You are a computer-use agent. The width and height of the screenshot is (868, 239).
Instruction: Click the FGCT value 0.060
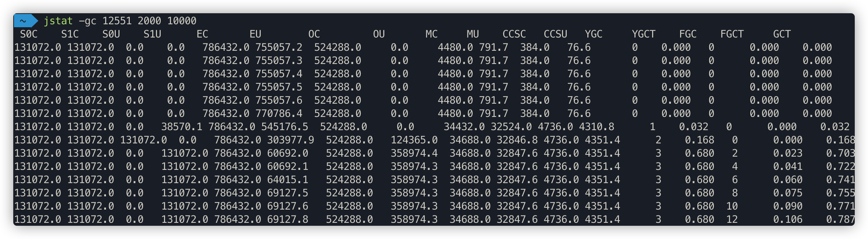(x=788, y=180)
